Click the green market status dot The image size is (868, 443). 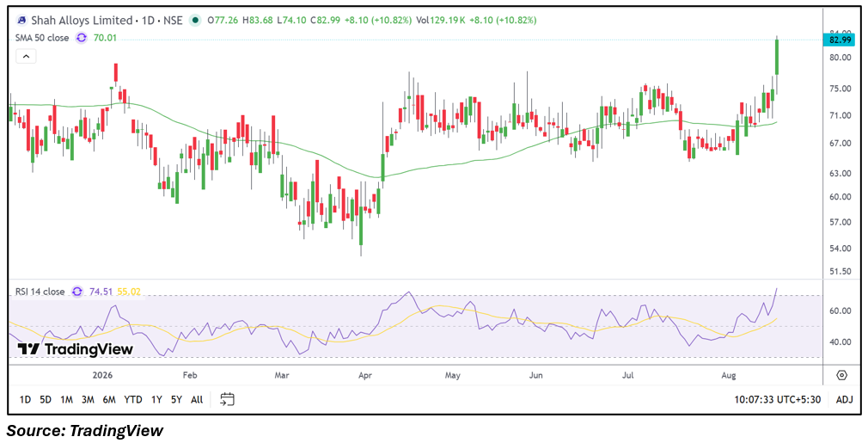tap(194, 21)
